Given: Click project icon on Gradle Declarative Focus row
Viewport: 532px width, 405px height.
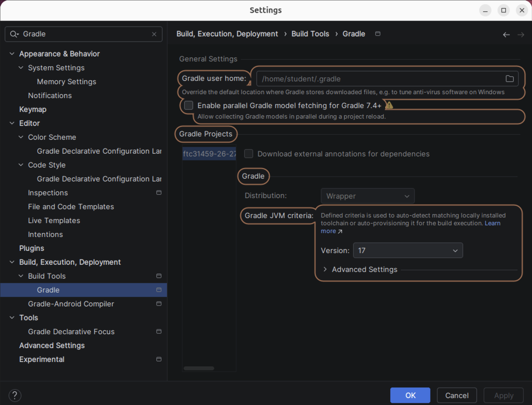Looking at the screenshot, I should tap(159, 331).
